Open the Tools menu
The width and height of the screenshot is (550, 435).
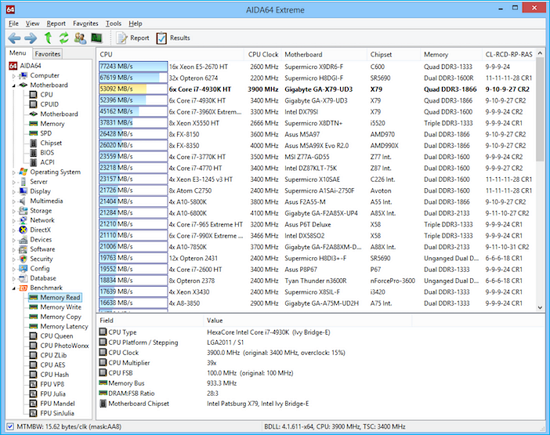113,24
